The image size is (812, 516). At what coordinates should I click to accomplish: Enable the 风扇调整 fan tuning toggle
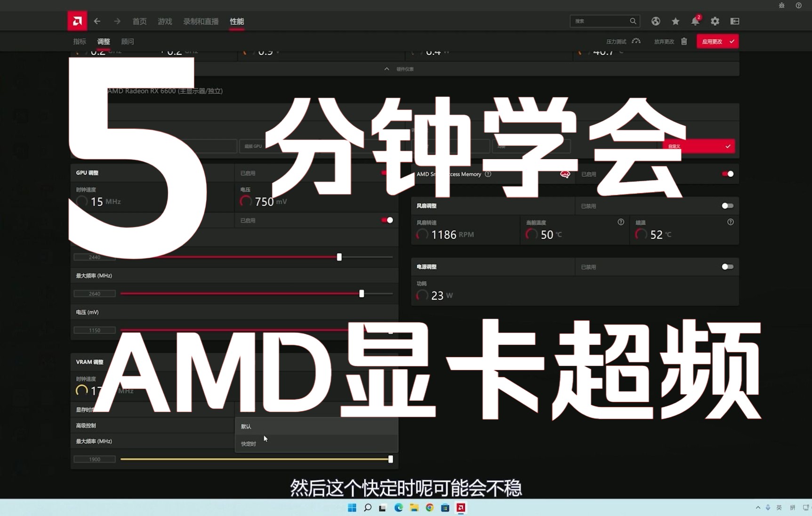727,206
